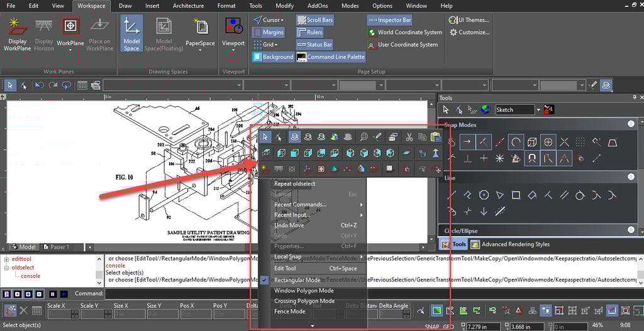Collapse the Line tools section
644x331 pixels.
pos(631,177)
